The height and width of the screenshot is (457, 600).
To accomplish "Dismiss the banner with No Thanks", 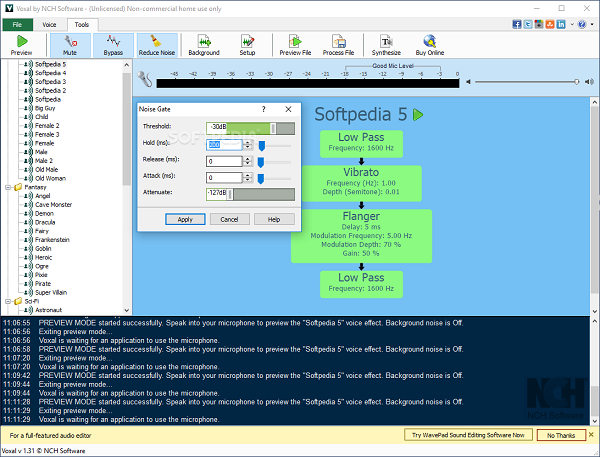I will 561,435.
